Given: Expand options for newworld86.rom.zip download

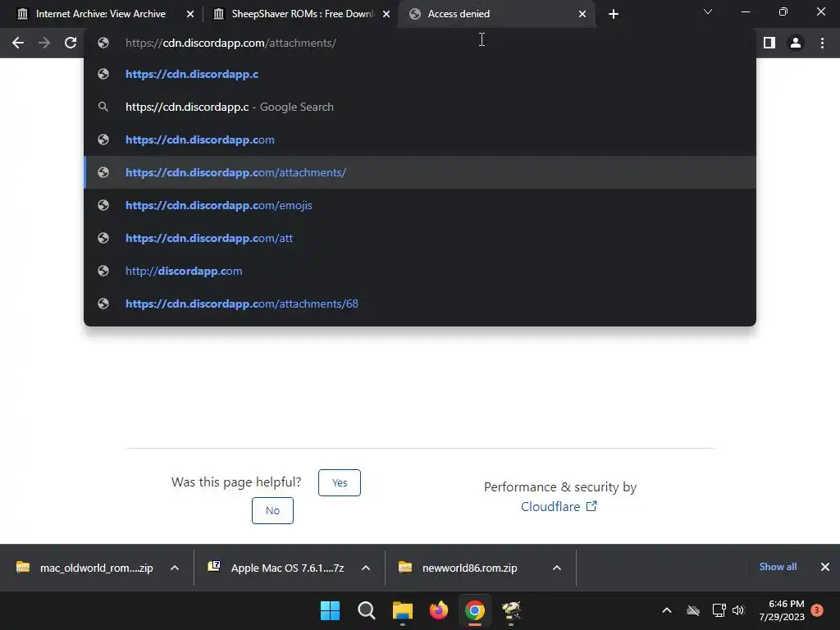Looking at the screenshot, I should (x=557, y=568).
